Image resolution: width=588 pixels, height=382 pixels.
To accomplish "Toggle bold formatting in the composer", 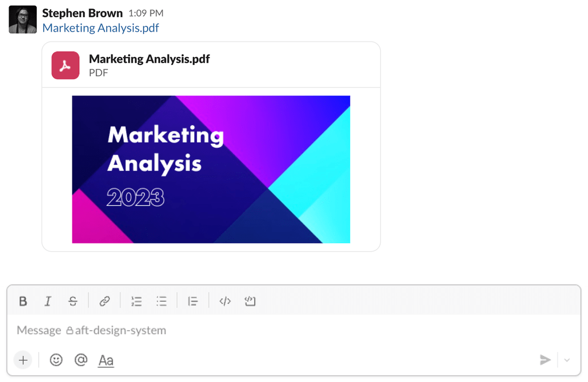I will tap(23, 300).
